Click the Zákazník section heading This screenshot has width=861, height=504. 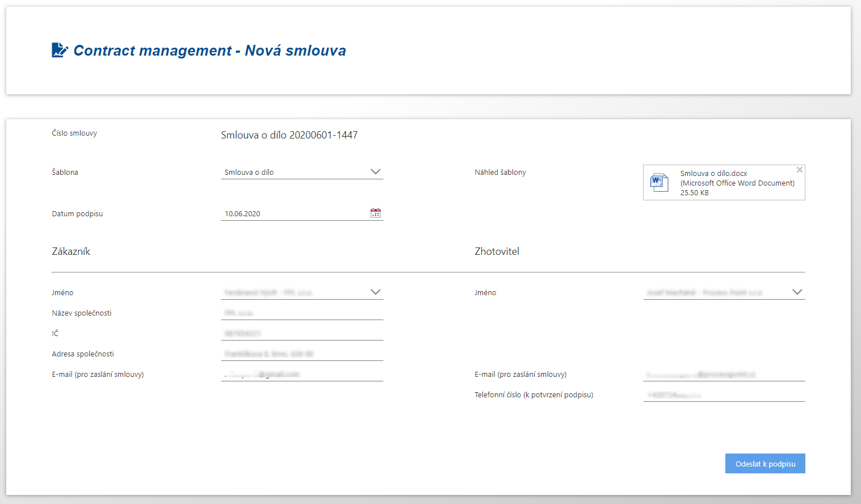pyautogui.click(x=71, y=251)
